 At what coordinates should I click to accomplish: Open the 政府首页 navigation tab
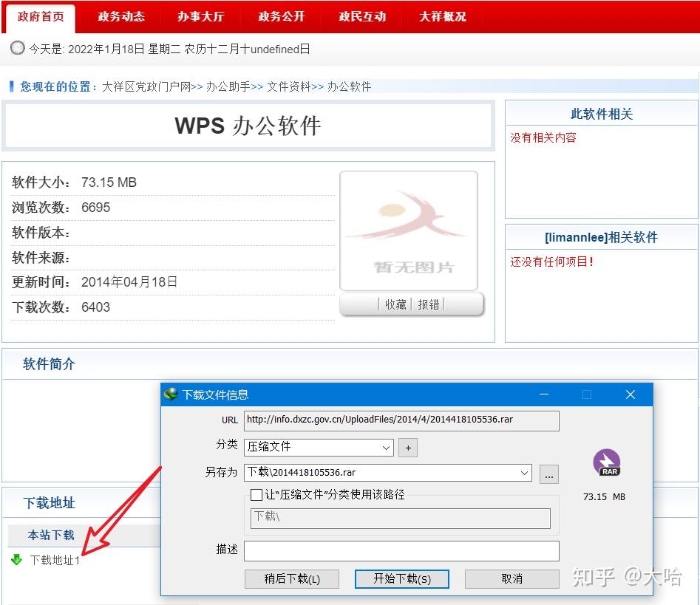click(x=41, y=17)
